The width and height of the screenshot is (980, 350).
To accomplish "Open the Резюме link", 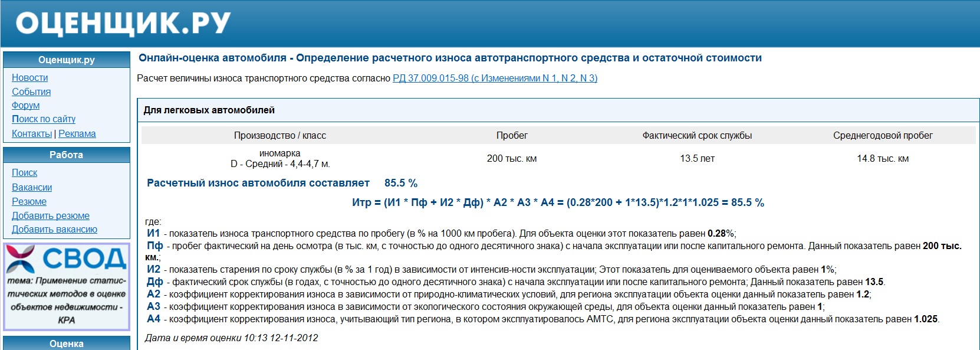I will click(29, 202).
